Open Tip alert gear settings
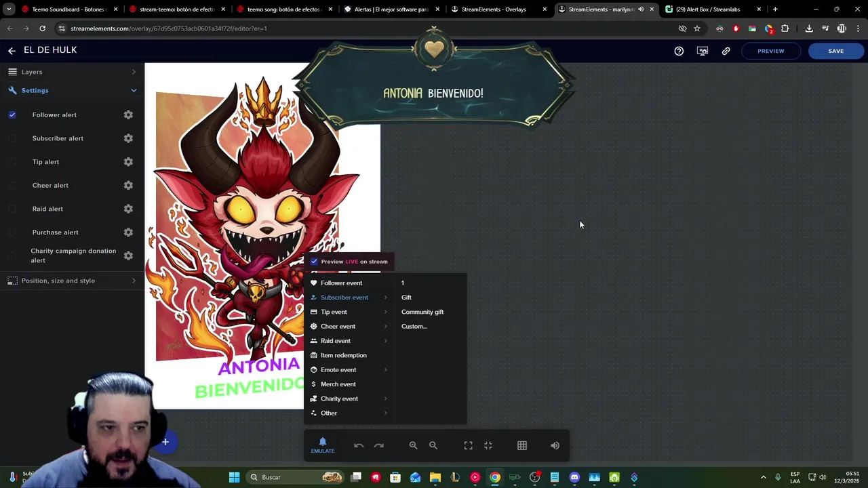The image size is (868, 488). click(x=128, y=162)
